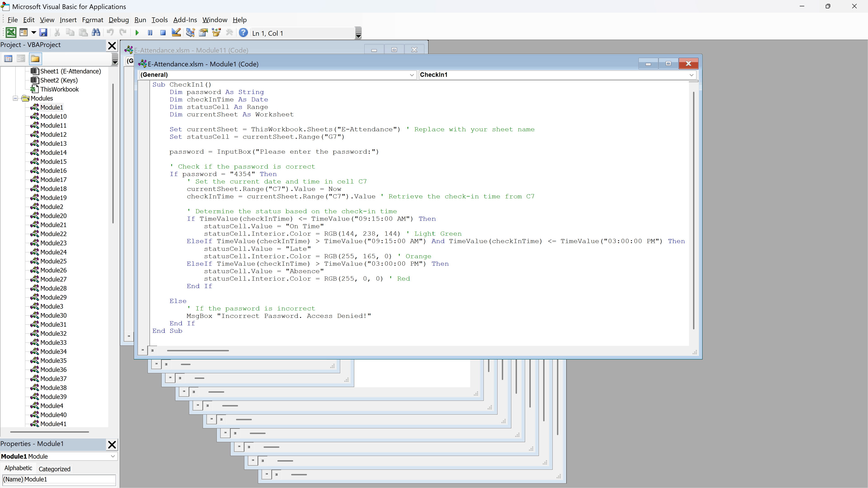Close the Properties - Module1 panel

[x=112, y=445]
